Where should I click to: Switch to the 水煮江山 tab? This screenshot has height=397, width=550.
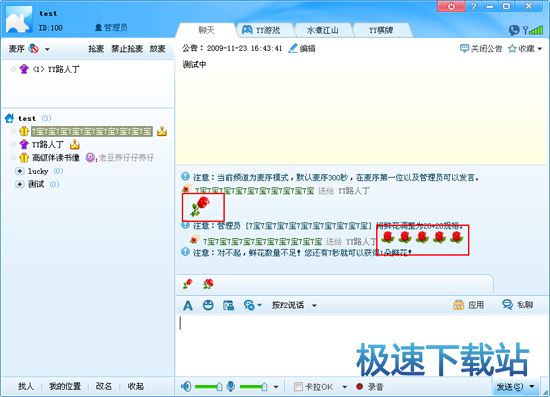(323, 30)
